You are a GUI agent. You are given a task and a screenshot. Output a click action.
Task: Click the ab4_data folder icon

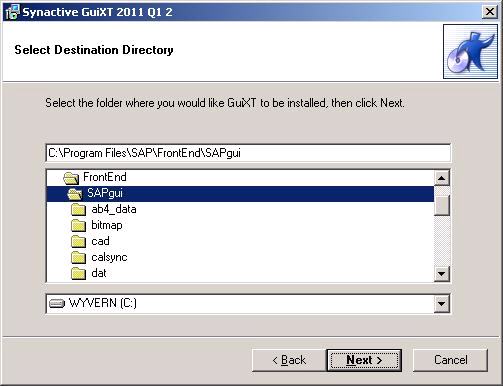pos(79,210)
